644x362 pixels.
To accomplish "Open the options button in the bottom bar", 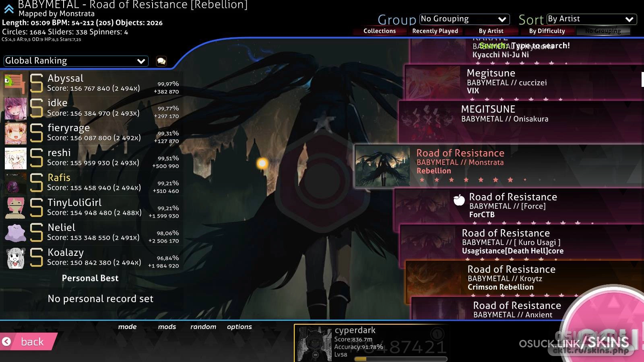I will [239, 327].
